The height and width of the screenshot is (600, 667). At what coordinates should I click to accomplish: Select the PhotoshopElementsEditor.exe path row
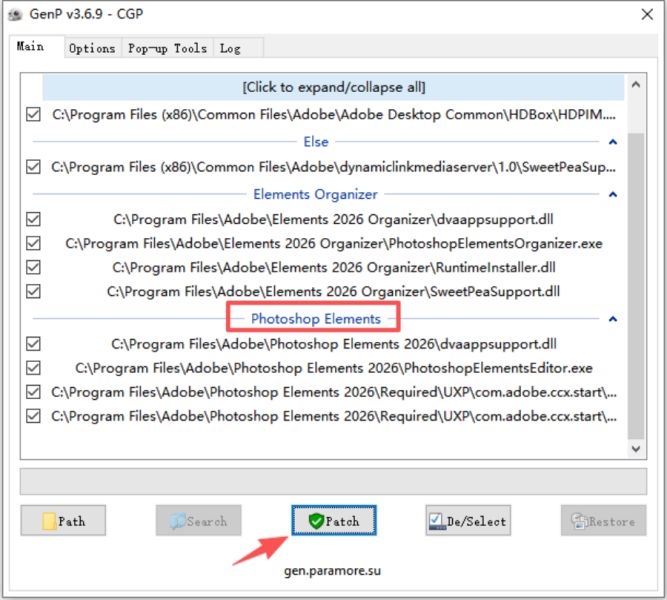[x=334, y=368]
